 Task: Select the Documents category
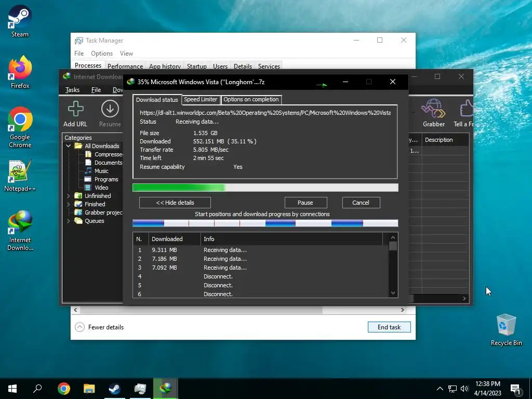(103, 163)
